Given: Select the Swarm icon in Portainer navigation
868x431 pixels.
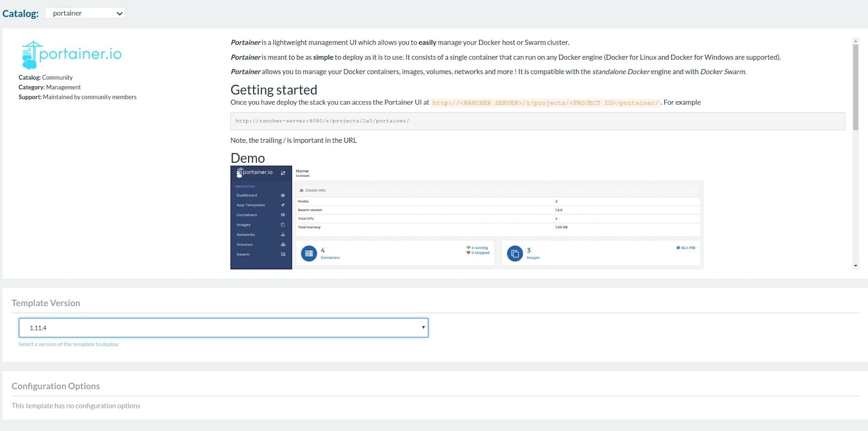Looking at the screenshot, I should 283,254.
